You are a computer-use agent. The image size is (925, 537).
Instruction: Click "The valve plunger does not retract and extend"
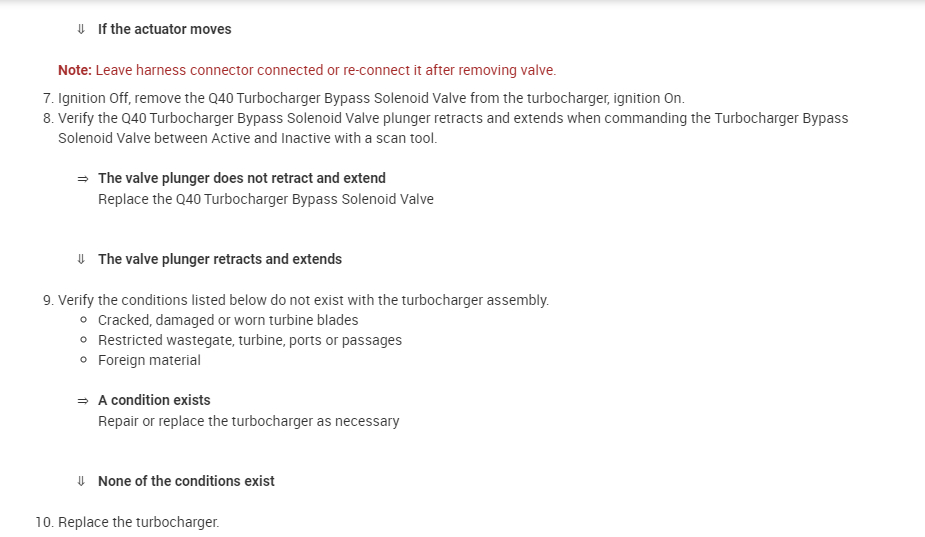point(241,178)
